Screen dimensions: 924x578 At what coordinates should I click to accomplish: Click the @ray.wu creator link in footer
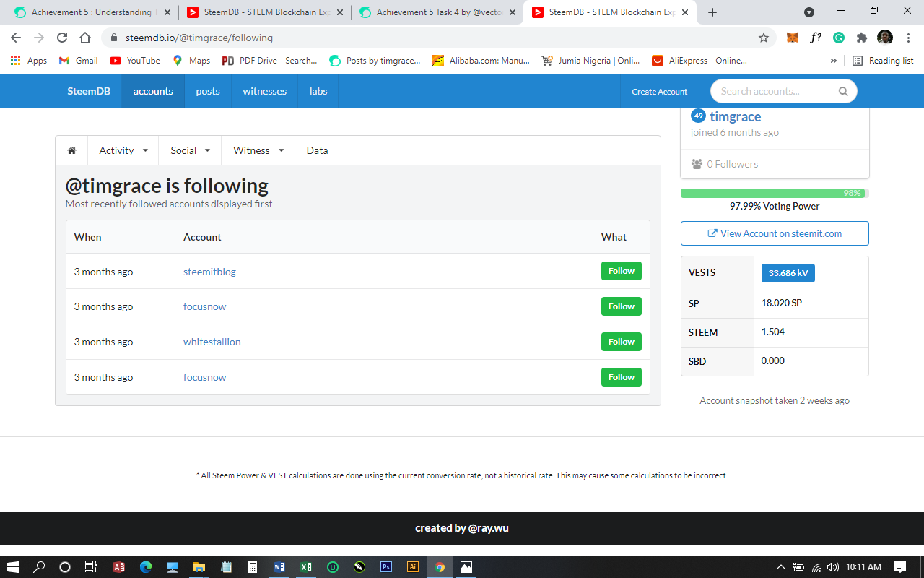[x=489, y=528]
